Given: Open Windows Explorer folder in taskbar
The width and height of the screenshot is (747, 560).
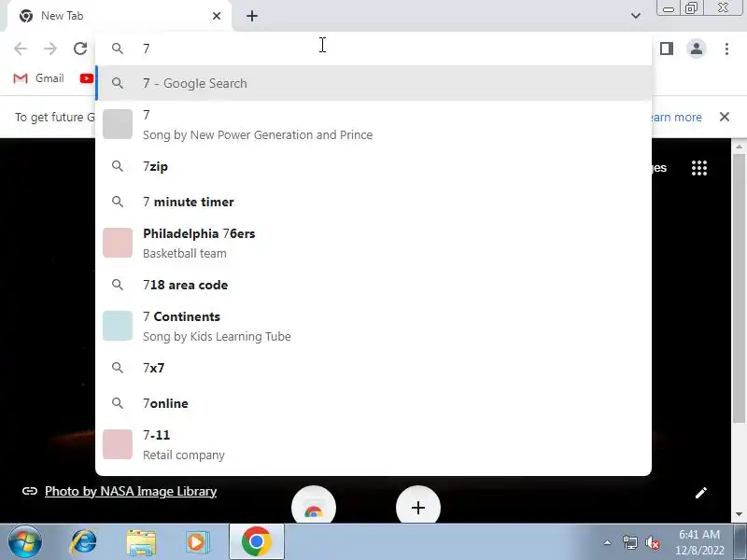Looking at the screenshot, I should [141, 542].
